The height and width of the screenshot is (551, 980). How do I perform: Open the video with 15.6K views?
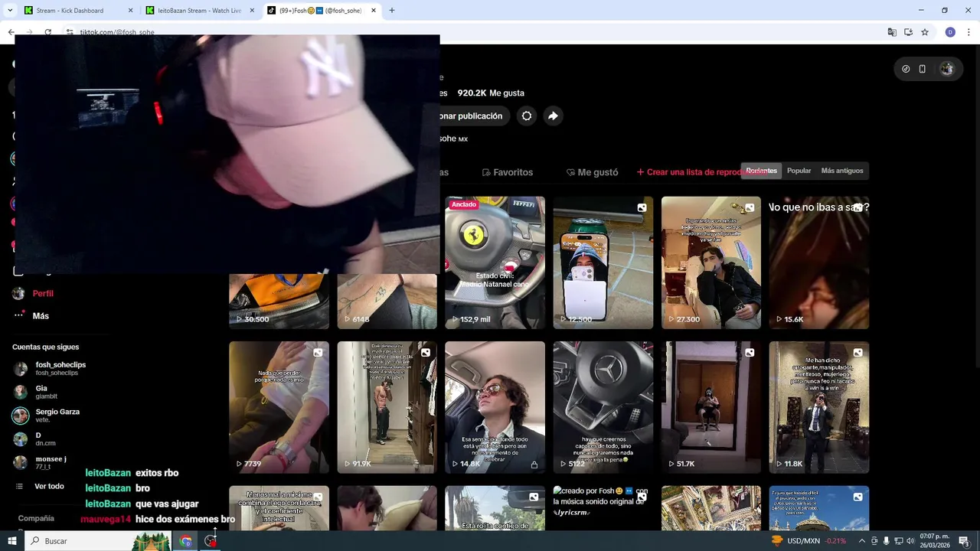819,262
